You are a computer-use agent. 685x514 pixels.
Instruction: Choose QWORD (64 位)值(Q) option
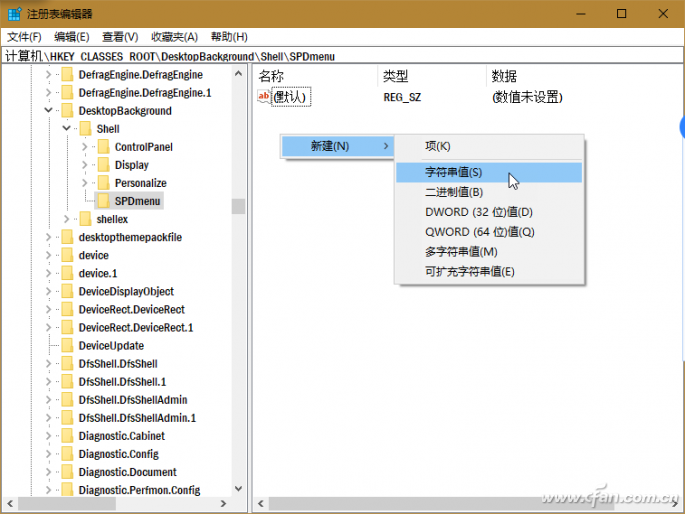489,232
